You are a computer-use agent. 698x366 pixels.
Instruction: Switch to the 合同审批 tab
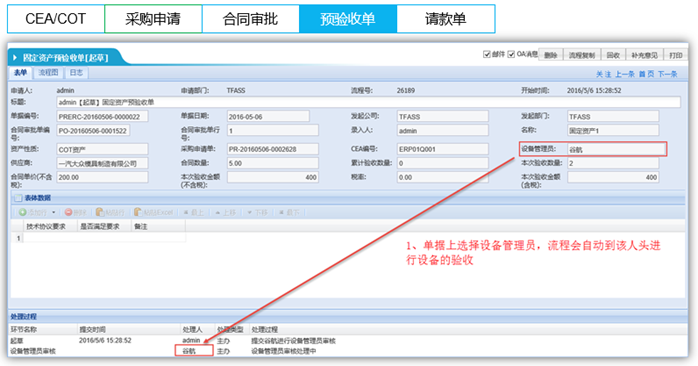coord(251,19)
